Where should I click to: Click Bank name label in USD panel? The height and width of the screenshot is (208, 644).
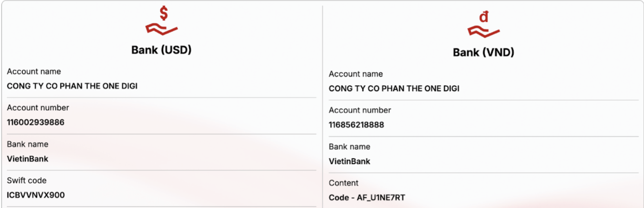point(27,144)
